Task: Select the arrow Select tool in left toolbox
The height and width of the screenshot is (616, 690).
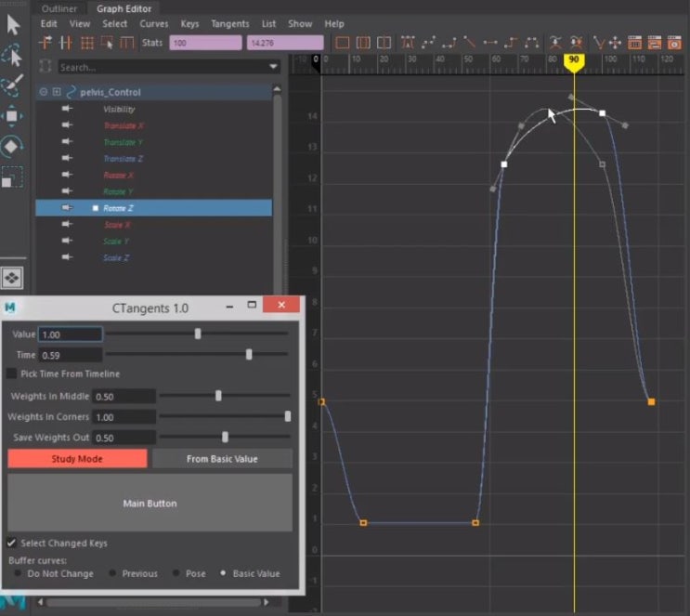Action: pos(13,23)
